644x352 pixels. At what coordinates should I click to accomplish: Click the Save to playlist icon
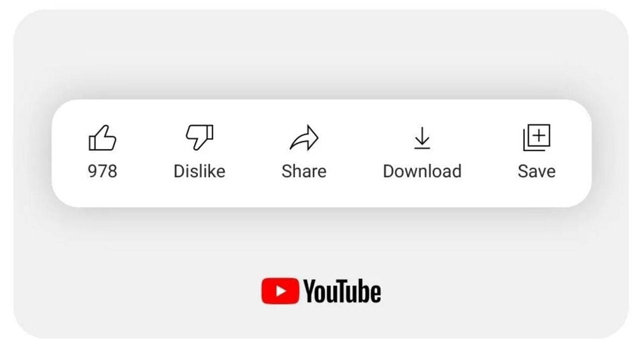(x=537, y=138)
